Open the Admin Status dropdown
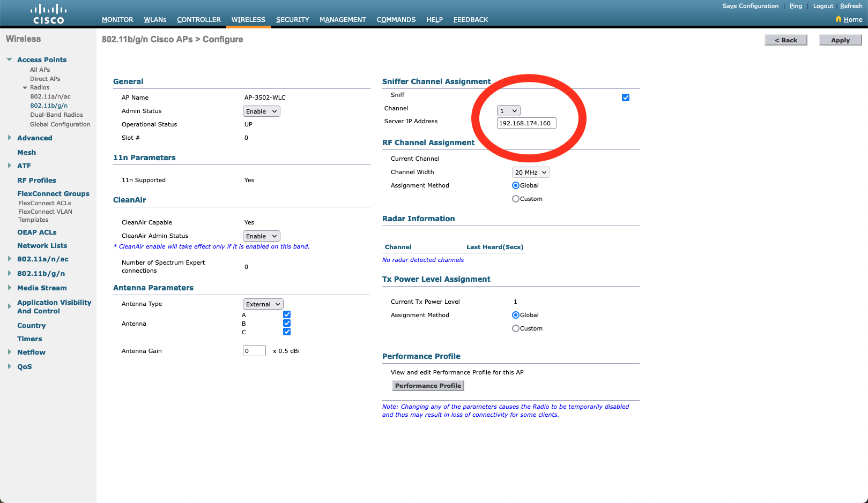The image size is (868, 503). [262, 111]
